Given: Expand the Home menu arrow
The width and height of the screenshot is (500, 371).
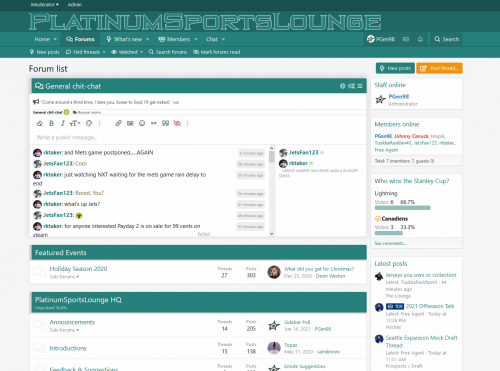Looking at the screenshot, I should pos(55,39).
